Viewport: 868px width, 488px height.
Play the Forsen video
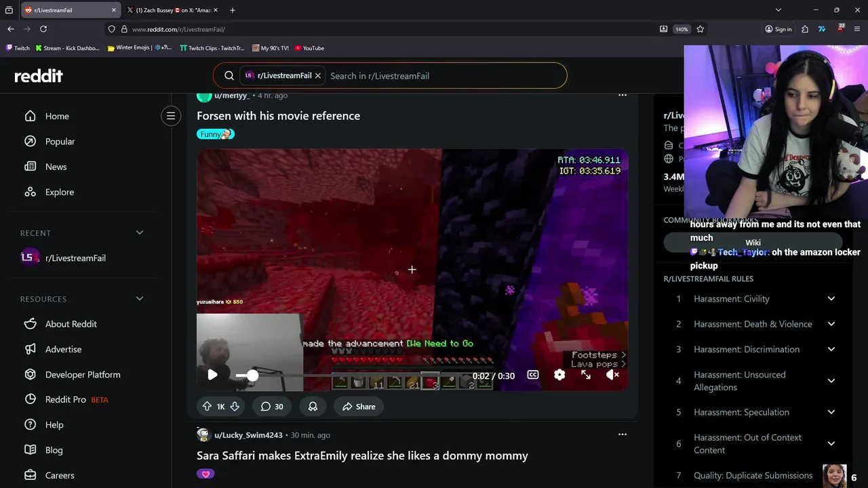click(212, 375)
